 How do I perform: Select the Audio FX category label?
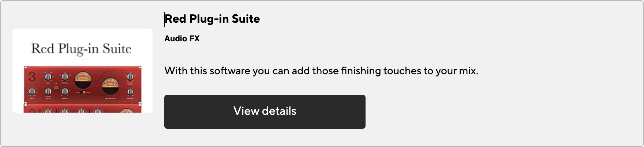click(x=182, y=38)
